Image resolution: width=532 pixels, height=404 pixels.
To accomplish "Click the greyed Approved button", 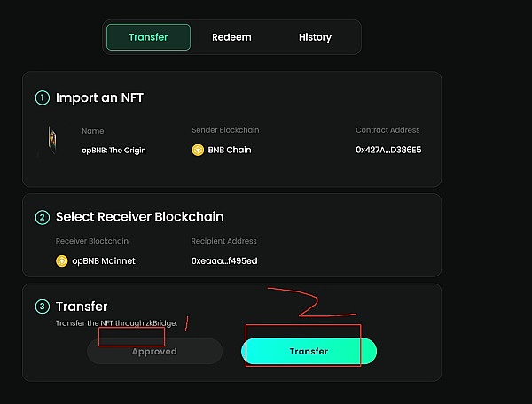I will [x=154, y=352].
